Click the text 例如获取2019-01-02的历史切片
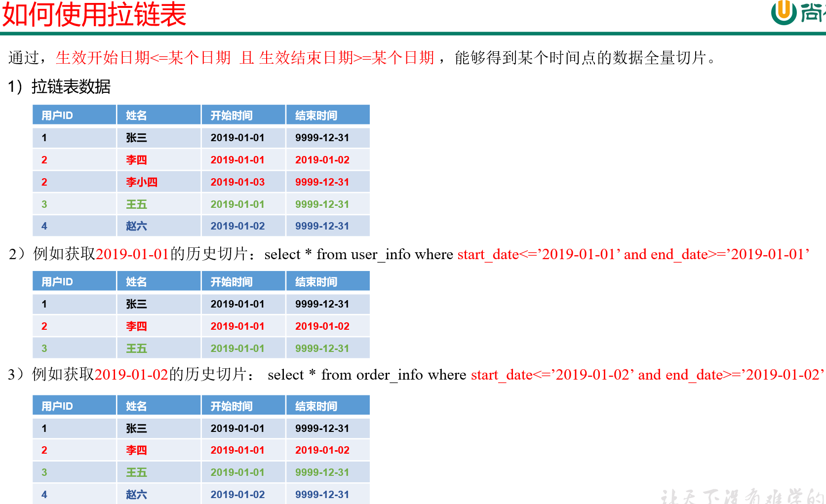 click(x=139, y=374)
